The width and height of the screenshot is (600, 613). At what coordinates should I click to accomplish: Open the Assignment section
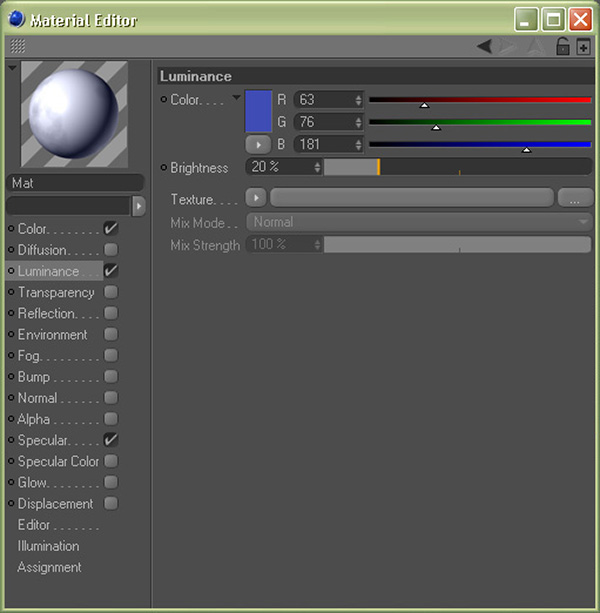pos(49,567)
